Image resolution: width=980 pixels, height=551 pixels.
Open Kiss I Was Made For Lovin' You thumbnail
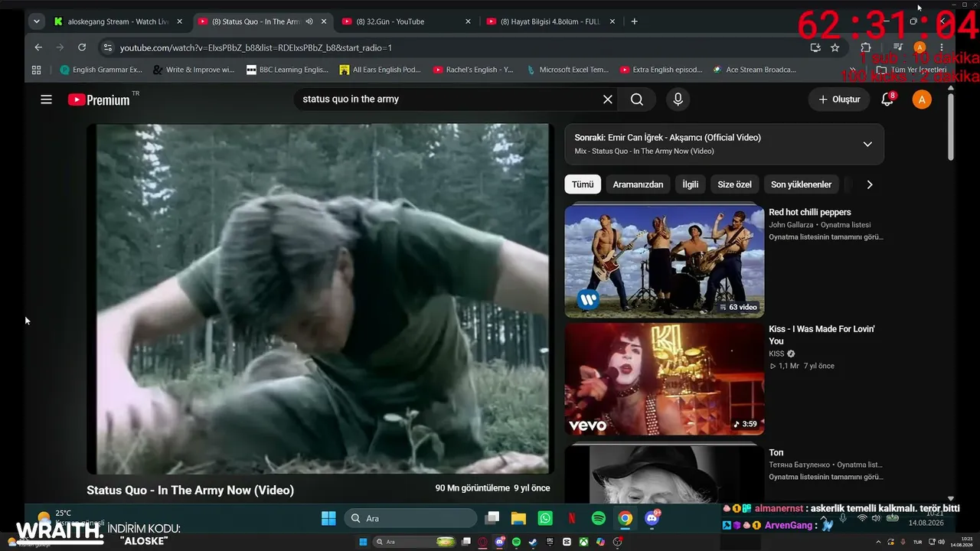coord(665,379)
